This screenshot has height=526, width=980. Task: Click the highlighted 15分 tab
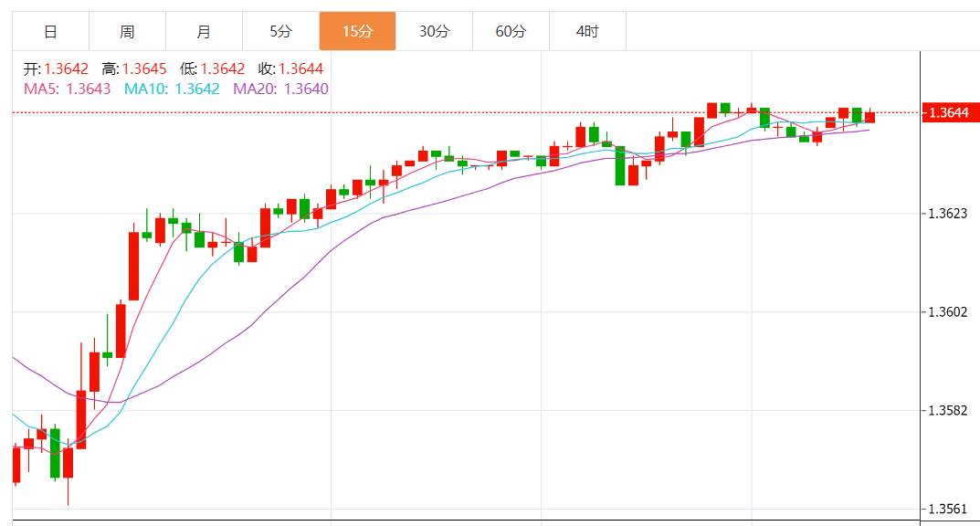357,32
